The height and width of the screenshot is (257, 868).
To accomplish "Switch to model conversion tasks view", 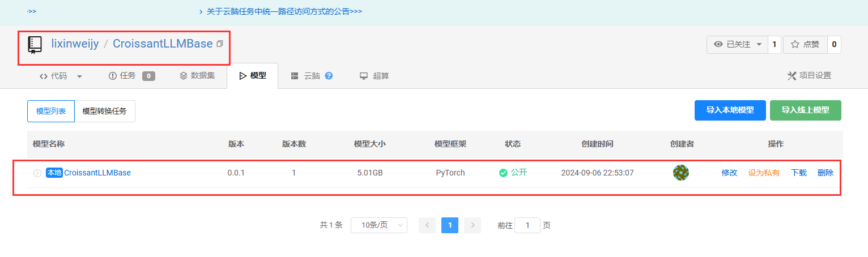I will 104,111.
